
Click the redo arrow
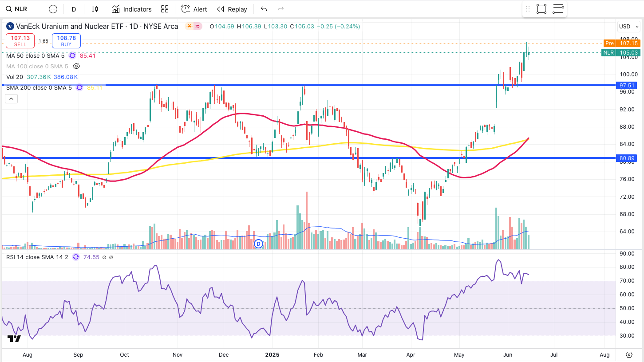(x=281, y=9)
